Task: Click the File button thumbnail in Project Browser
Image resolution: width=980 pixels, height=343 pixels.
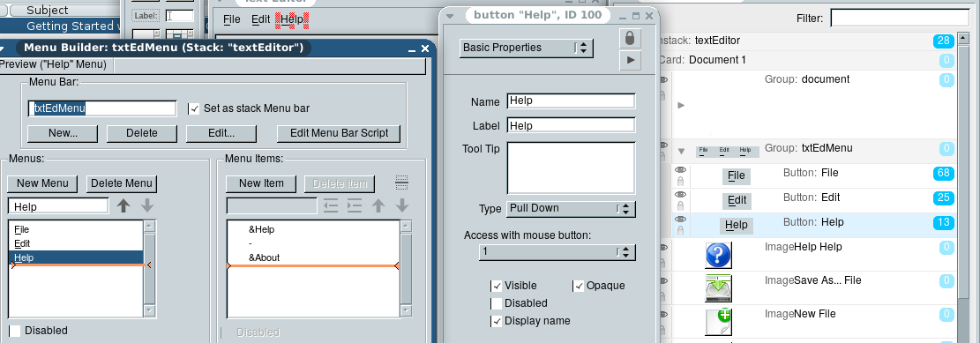Action: [737, 175]
